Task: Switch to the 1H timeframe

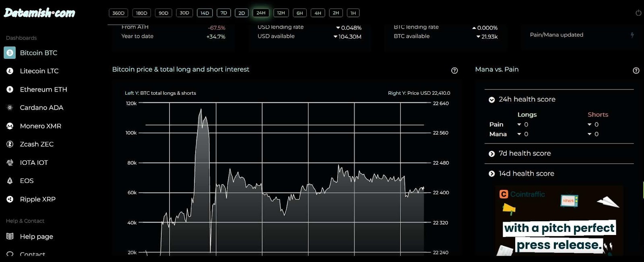Action: click(x=353, y=13)
